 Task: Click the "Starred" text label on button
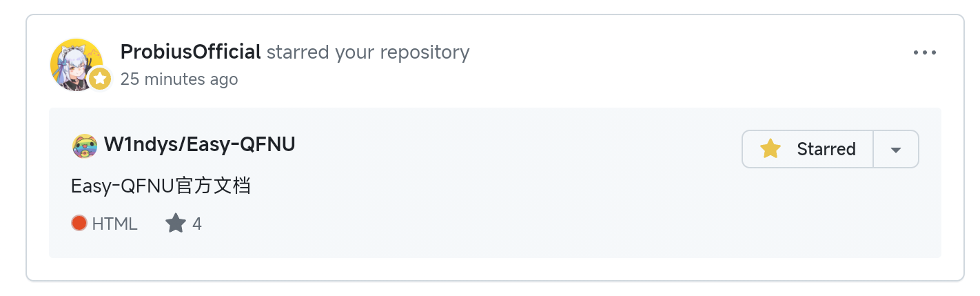point(826,149)
